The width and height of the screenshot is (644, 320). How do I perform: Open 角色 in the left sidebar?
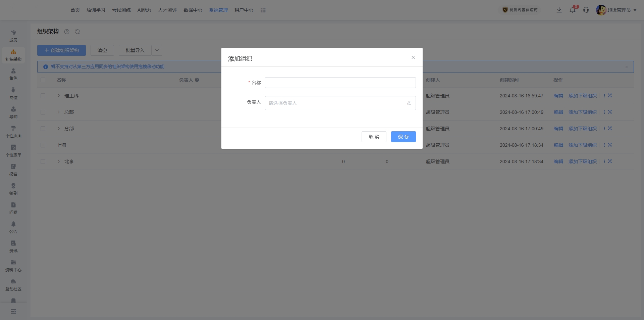13,74
